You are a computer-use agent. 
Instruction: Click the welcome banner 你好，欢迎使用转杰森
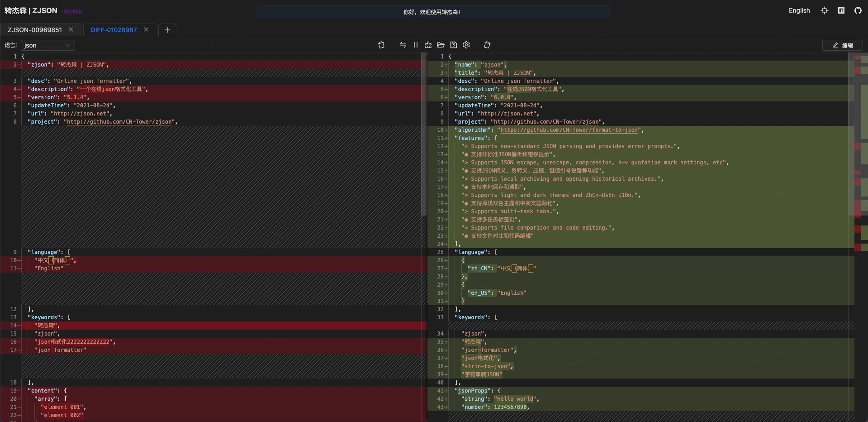(x=433, y=12)
